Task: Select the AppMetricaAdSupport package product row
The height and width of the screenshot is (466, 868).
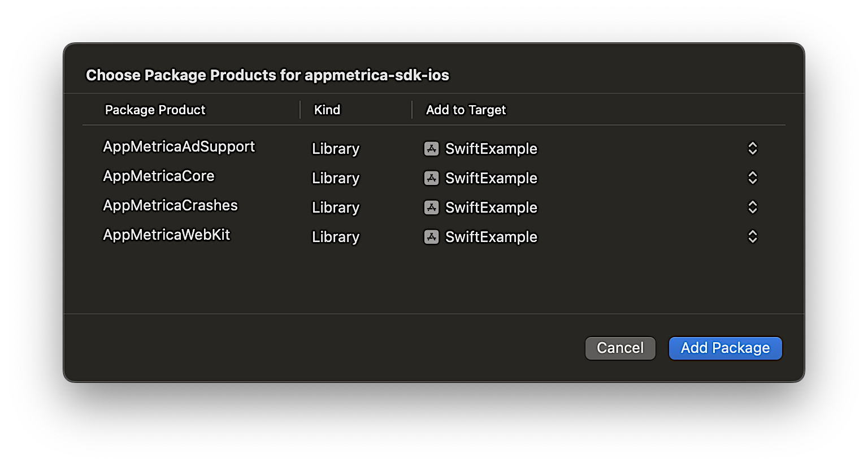Action: click(x=179, y=146)
